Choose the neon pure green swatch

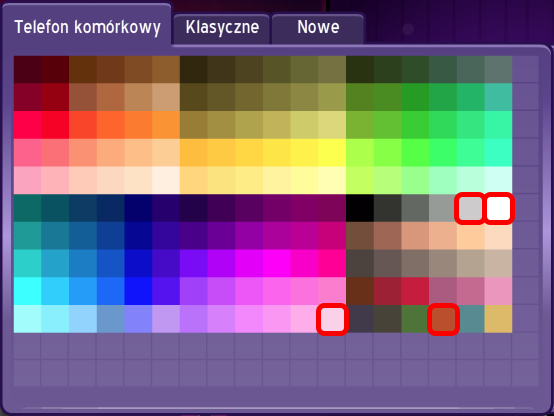415,152
